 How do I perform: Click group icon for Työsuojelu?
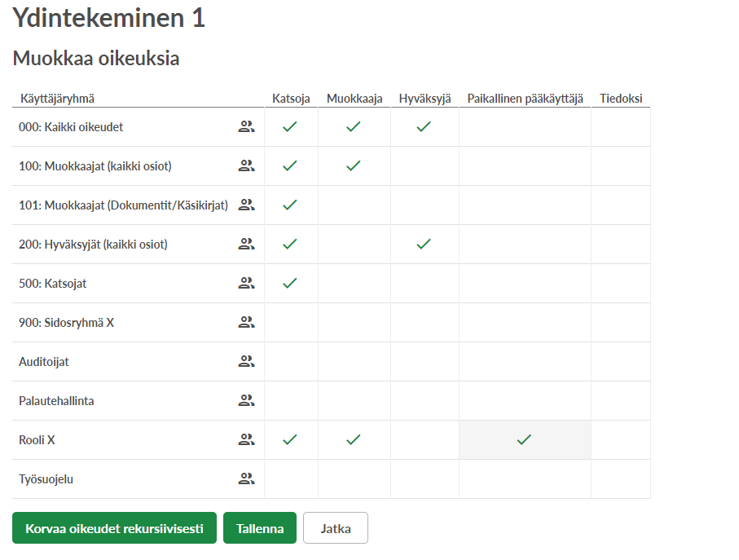(x=246, y=478)
